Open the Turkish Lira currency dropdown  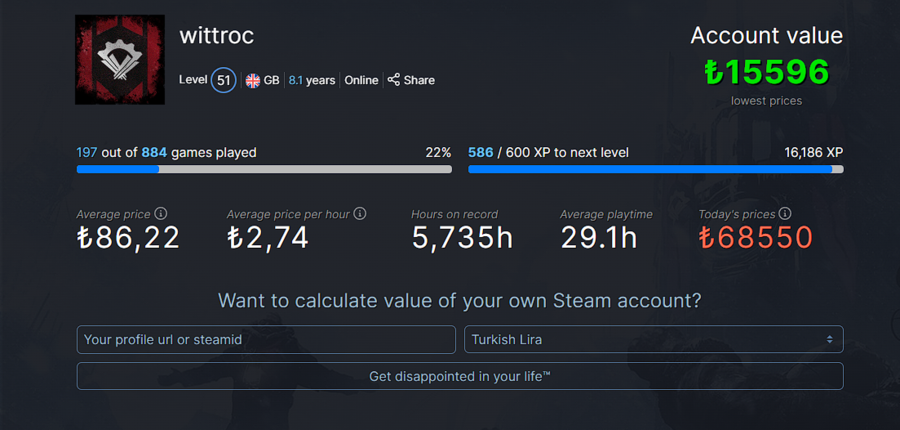(x=654, y=339)
